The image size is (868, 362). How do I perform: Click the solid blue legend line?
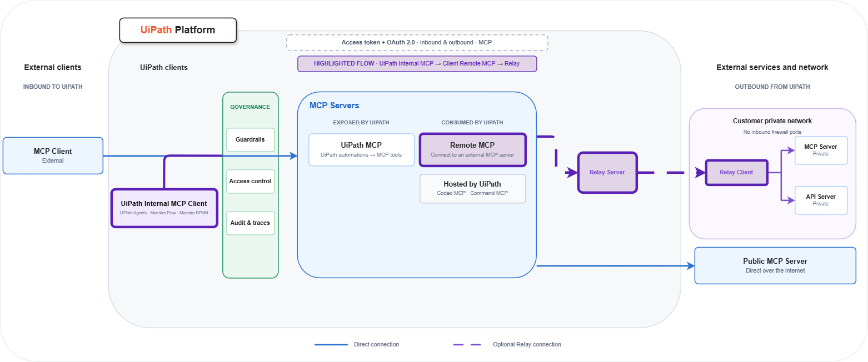(331, 345)
